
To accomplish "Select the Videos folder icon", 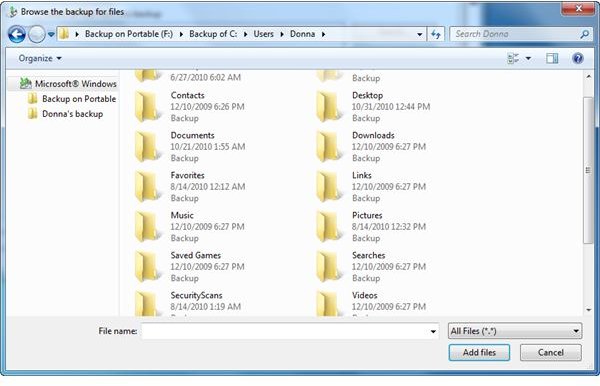I will click(329, 304).
